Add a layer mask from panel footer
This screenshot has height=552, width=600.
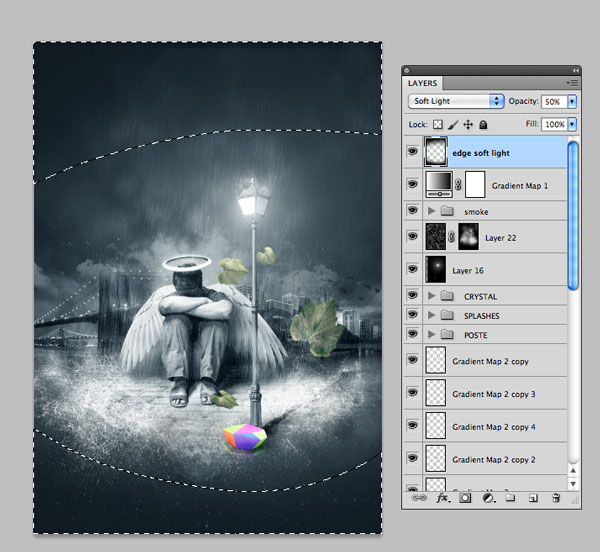(466, 497)
